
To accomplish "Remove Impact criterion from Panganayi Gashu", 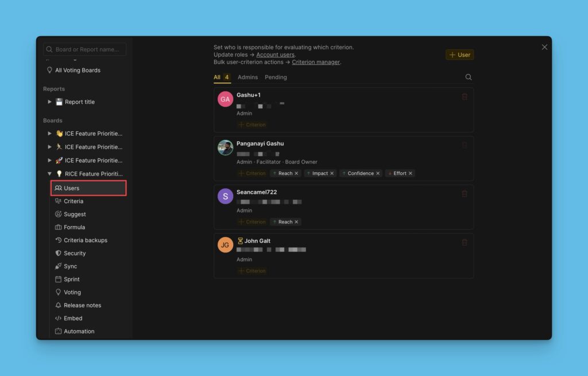I will click(332, 173).
